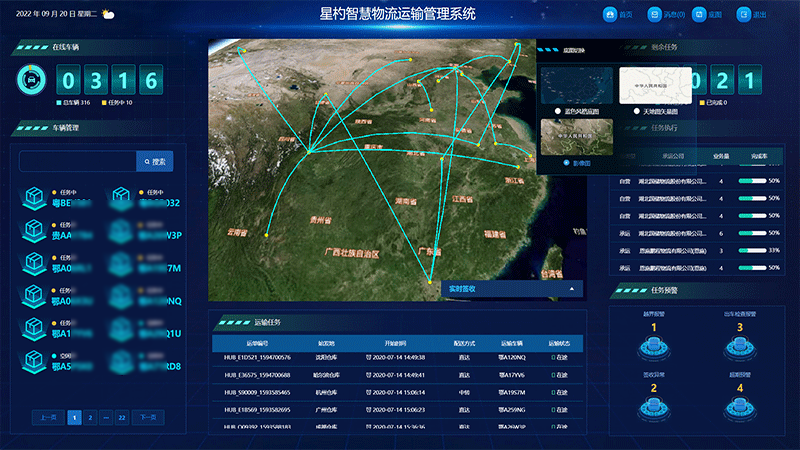
Task: Open the 消息 messages icon
Action: 654,15
